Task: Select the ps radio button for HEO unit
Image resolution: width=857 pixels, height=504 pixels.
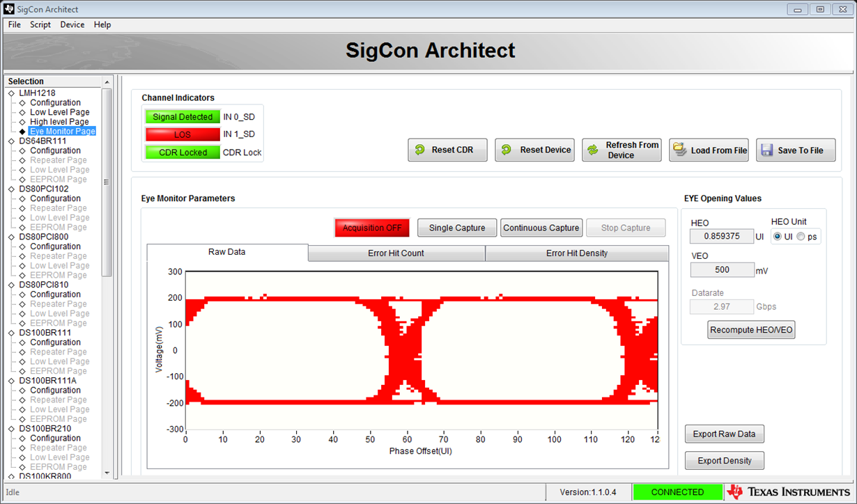Action: pyautogui.click(x=801, y=237)
